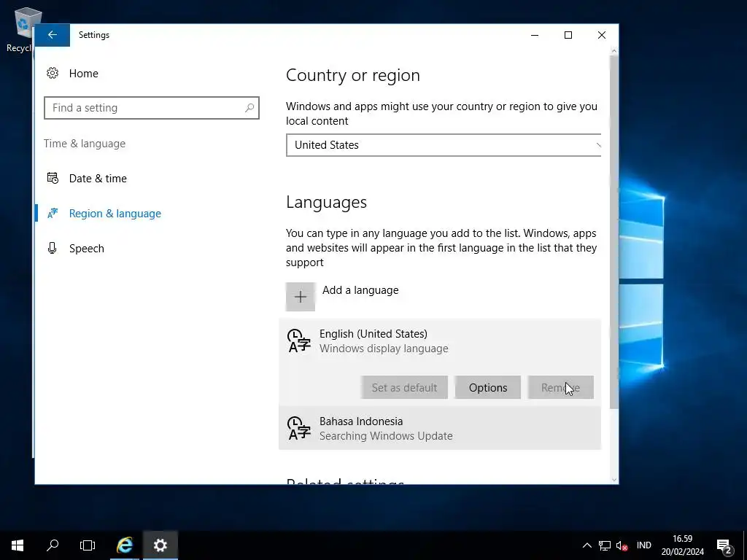Click the Options button for English
This screenshot has width=747, height=560.
(488, 388)
